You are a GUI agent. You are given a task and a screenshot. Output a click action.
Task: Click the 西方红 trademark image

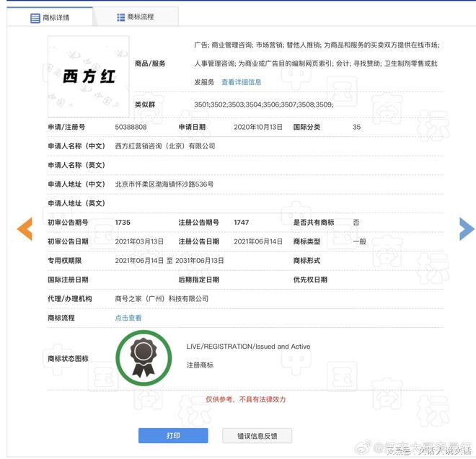click(88, 76)
